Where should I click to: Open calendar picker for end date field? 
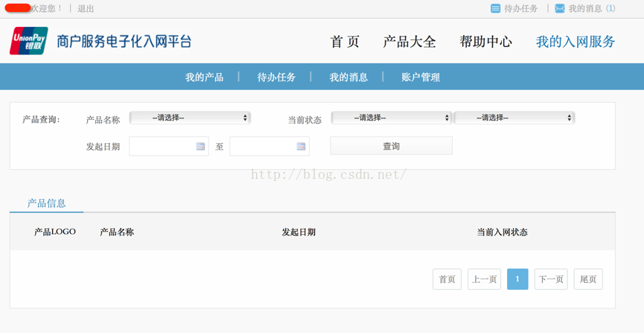point(301,146)
